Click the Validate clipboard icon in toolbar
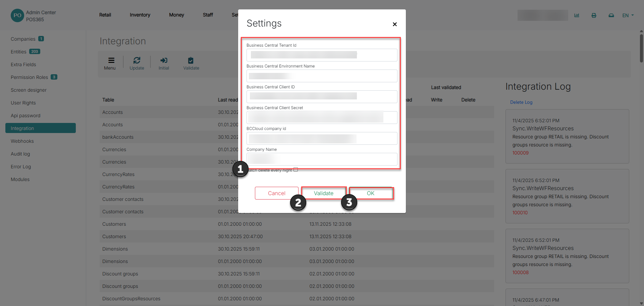Viewport: 644px width, 306px height. (191, 60)
